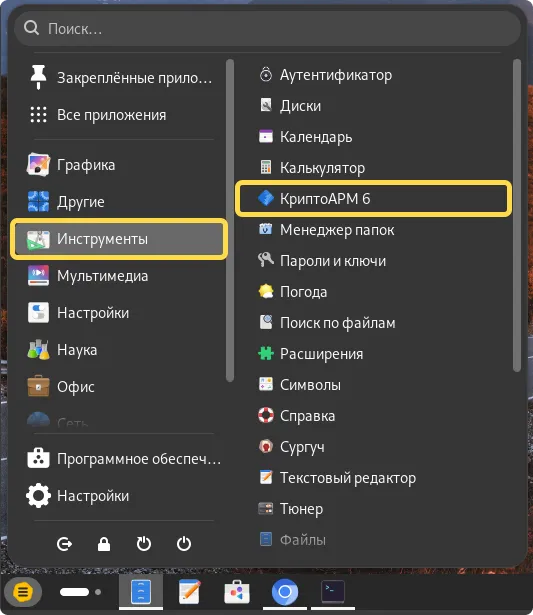Viewport: 533px width, 615px height.
Task: Launch Поиск по файлам
Action: (373, 322)
